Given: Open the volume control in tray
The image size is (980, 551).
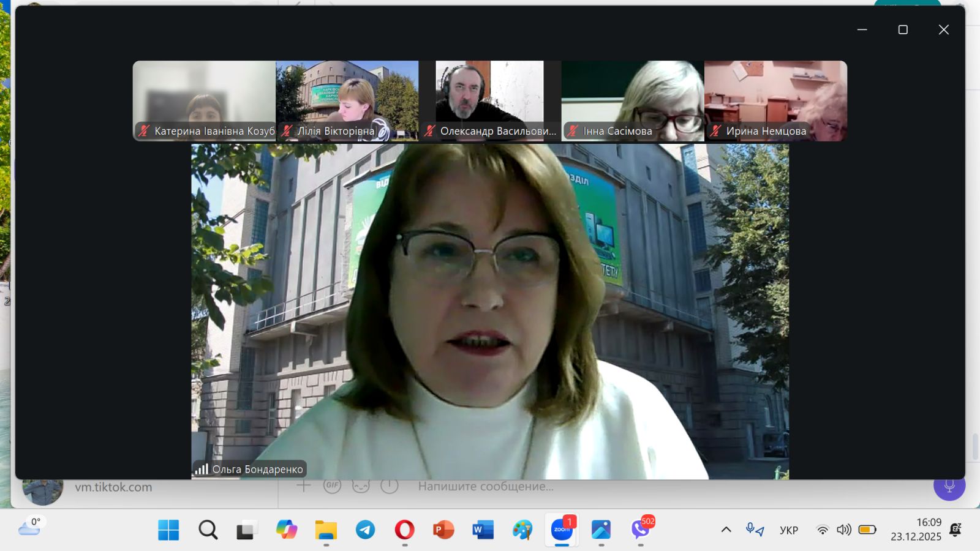Looking at the screenshot, I should click(x=844, y=530).
